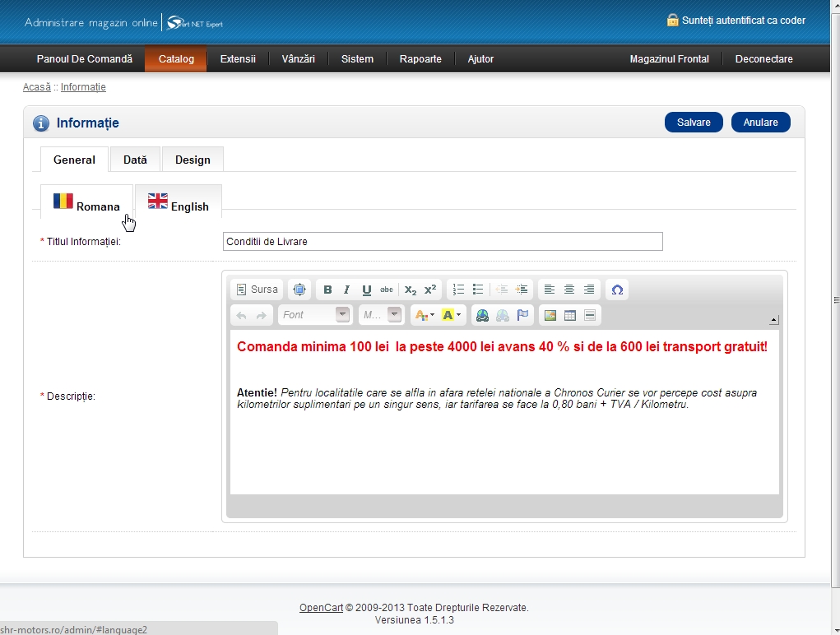Toggle bold formatting in the editor
The width and height of the screenshot is (840, 635).
point(327,290)
